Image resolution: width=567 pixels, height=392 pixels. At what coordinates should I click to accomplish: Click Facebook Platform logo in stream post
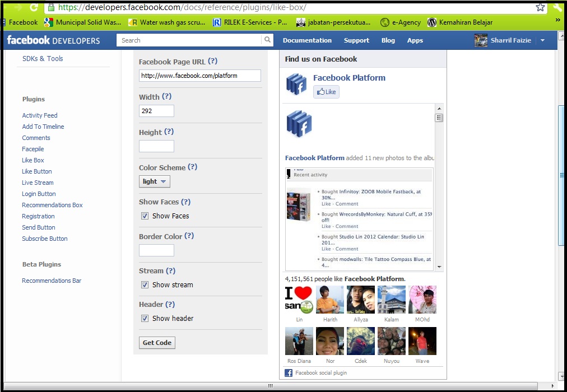299,124
